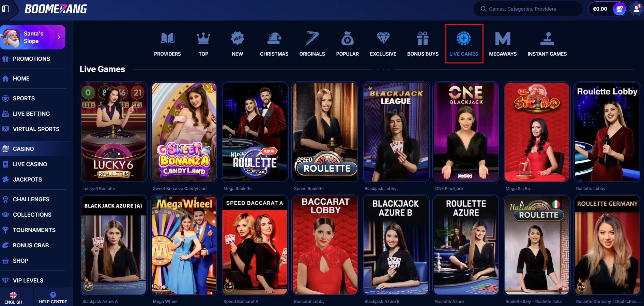The width and height of the screenshot is (644, 306).
Task: Open the Mega Wheel game thumbnail
Action: (x=184, y=245)
